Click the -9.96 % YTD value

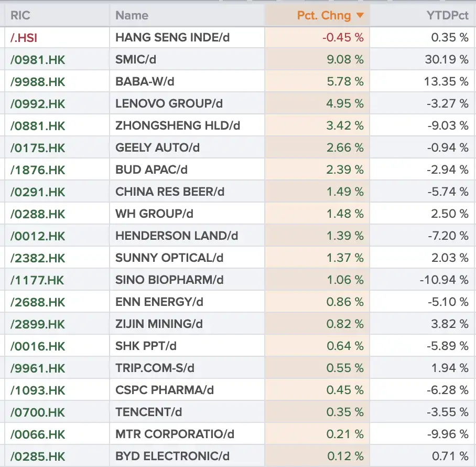click(x=448, y=434)
